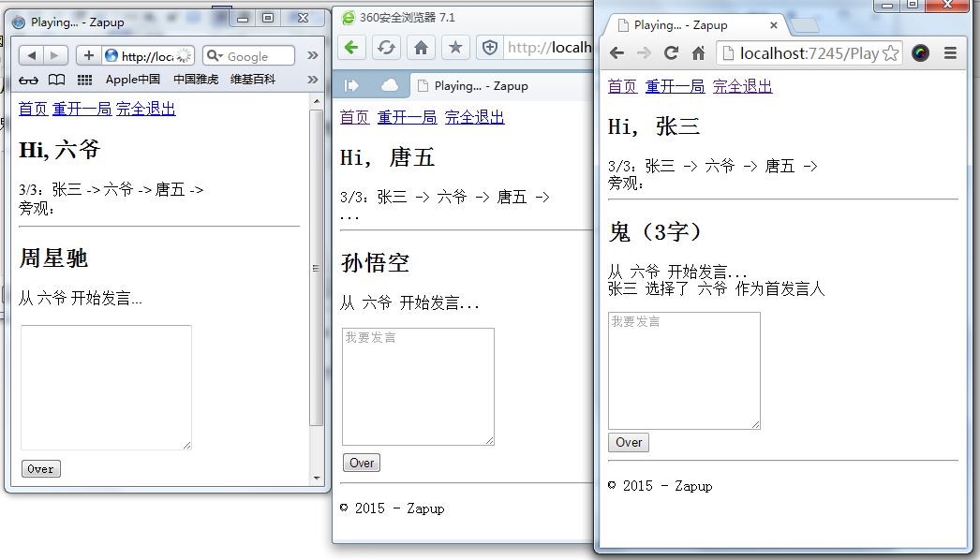The height and width of the screenshot is (560, 980).
Task: Click the Over button in Safari
Action: [x=40, y=469]
